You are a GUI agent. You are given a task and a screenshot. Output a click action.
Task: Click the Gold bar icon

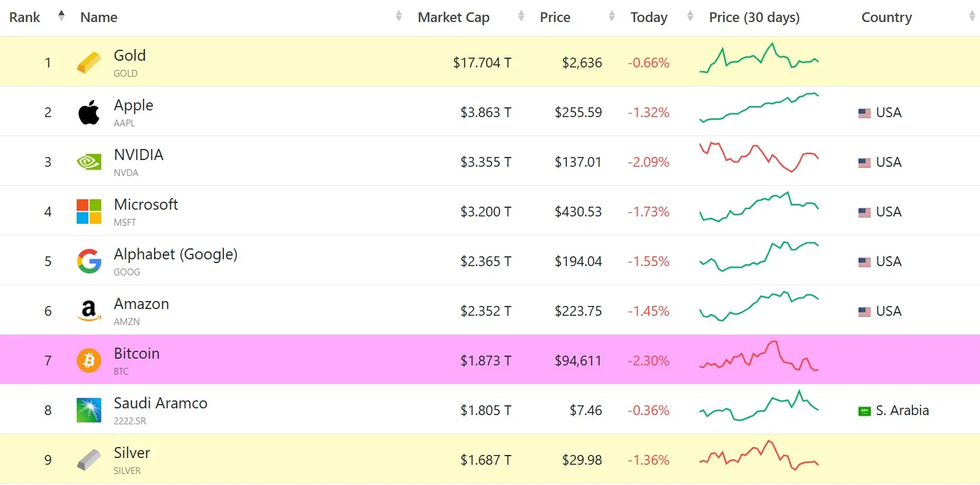pyautogui.click(x=89, y=63)
